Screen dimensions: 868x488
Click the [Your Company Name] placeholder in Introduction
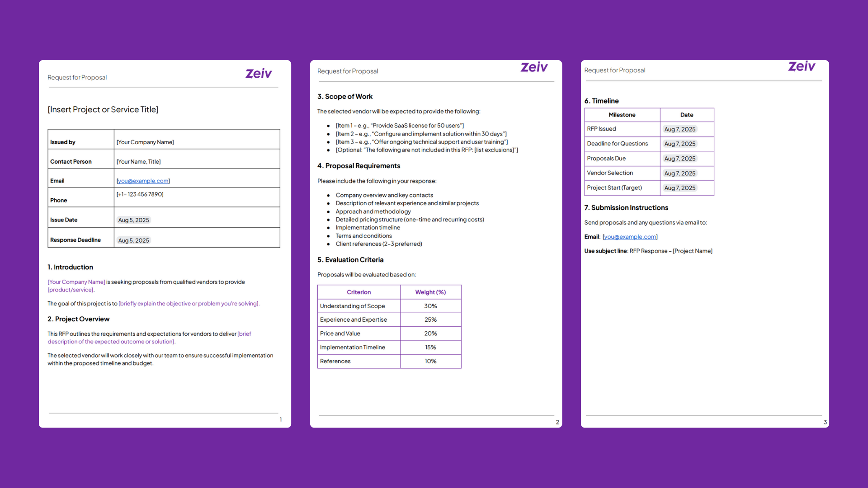pos(76,282)
